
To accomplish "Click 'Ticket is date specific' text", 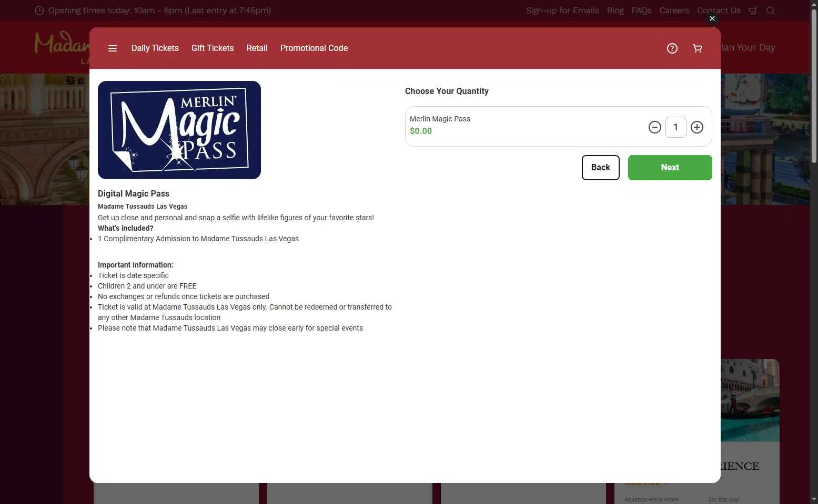I will click(x=133, y=275).
